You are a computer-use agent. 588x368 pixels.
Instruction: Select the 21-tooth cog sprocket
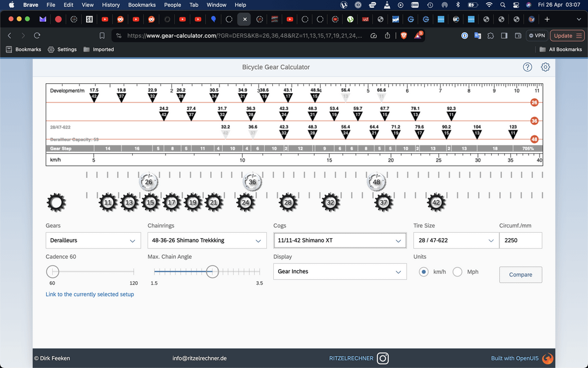[x=214, y=202]
